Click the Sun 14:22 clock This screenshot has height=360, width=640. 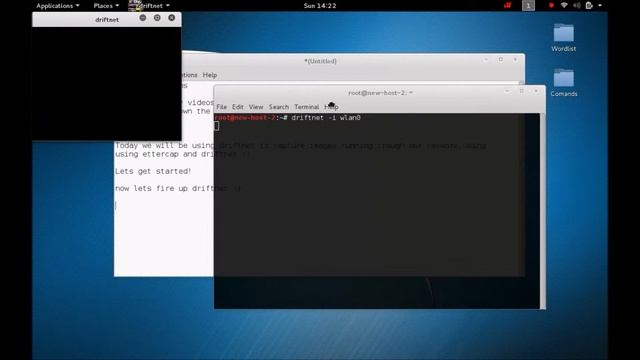[320, 6]
